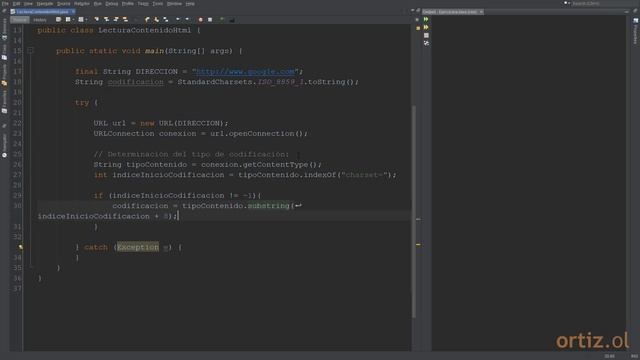
Task: Open the Window menu
Action: coord(174,4)
